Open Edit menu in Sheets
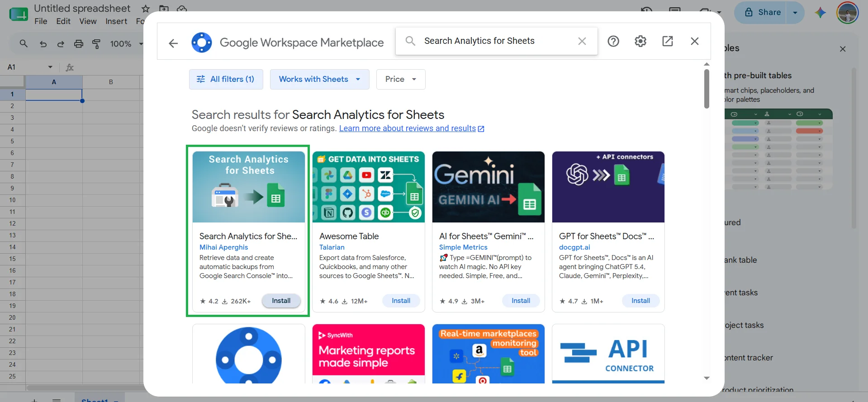 [63, 21]
